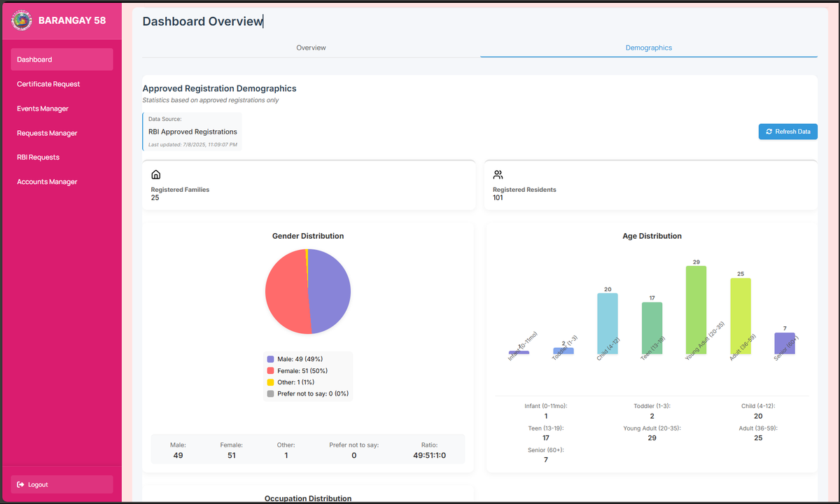The height and width of the screenshot is (504, 840).
Task: Click the Child (4-12) bar in chart
Action: pos(608,323)
